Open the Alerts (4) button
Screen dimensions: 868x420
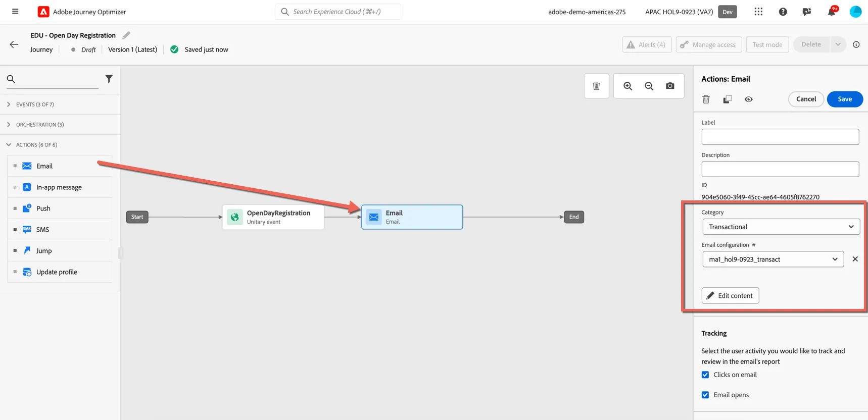point(647,44)
